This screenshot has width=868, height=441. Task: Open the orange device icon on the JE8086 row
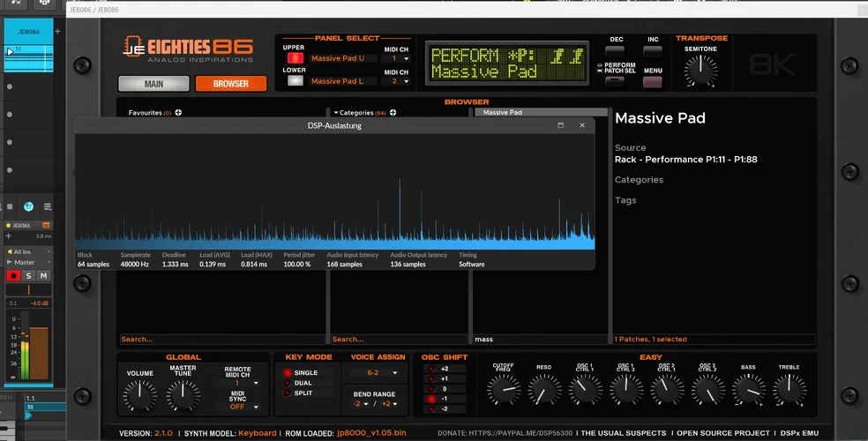(46, 225)
